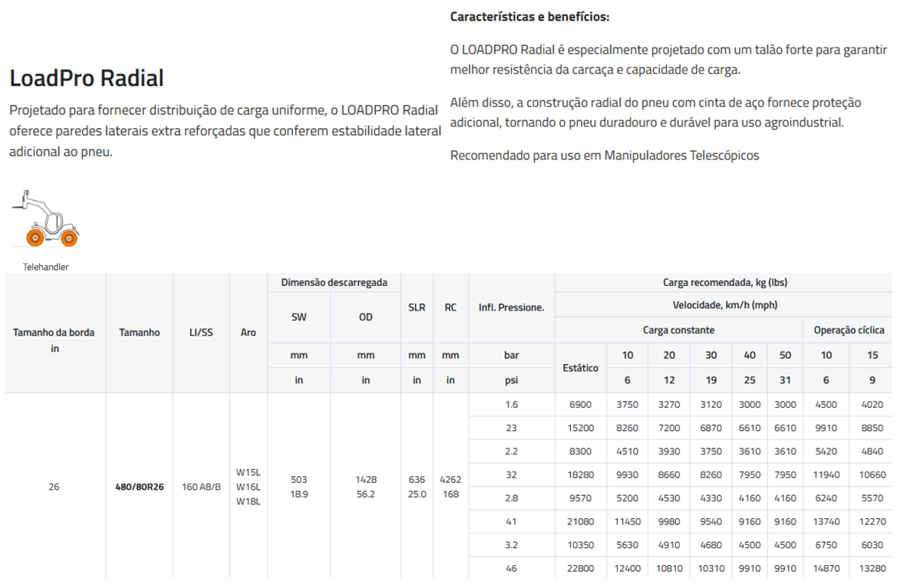This screenshot has height=588, width=900.
Task: Click the 'RC' column header
Action: (450, 307)
